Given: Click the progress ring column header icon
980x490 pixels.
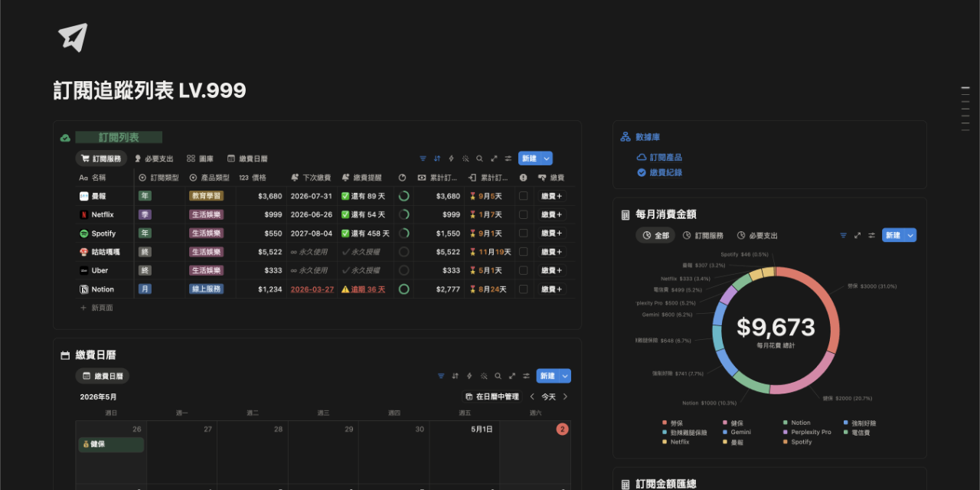Looking at the screenshot, I should coord(403,178).
